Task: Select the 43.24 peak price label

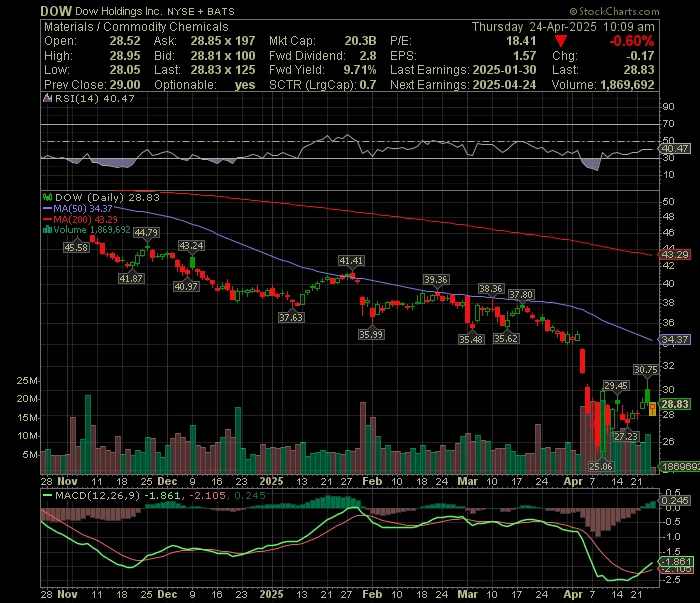Action: [191, 245]
